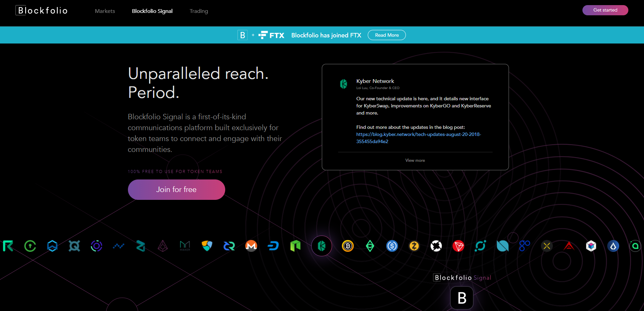This screenshot has height=311, width=644.
Task: Select the NEM shield coin icon
Action: (x=207, y=246)
